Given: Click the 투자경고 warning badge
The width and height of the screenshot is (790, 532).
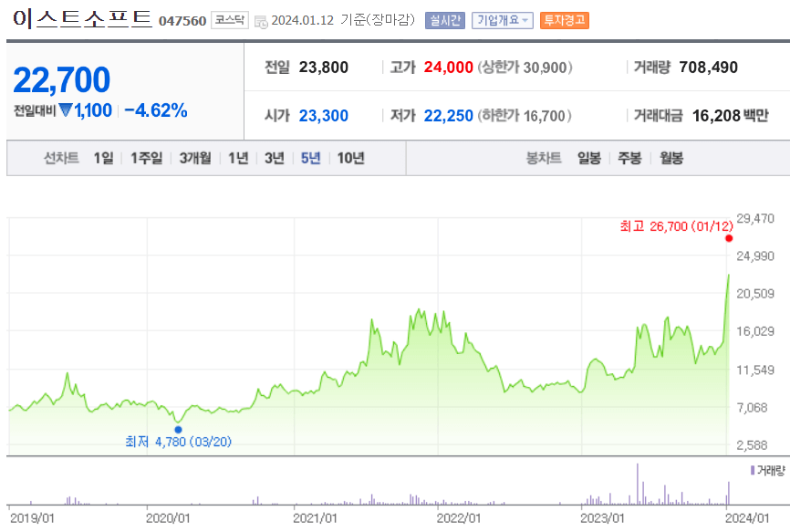Looking at the screenshot, I should [565, 20].
